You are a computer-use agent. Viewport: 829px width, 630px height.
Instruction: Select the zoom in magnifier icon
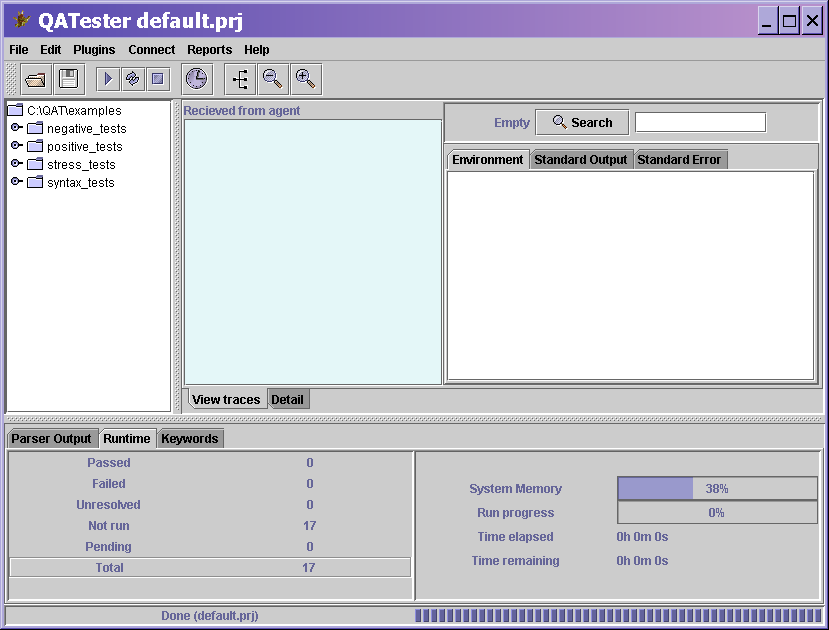pyautogui.click(x=305, y=78)
